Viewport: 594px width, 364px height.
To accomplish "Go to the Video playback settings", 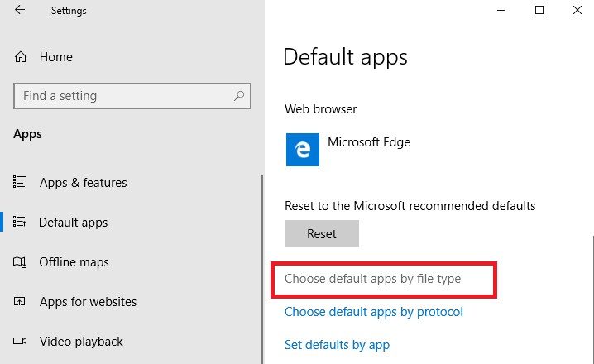I will (81, 342).
